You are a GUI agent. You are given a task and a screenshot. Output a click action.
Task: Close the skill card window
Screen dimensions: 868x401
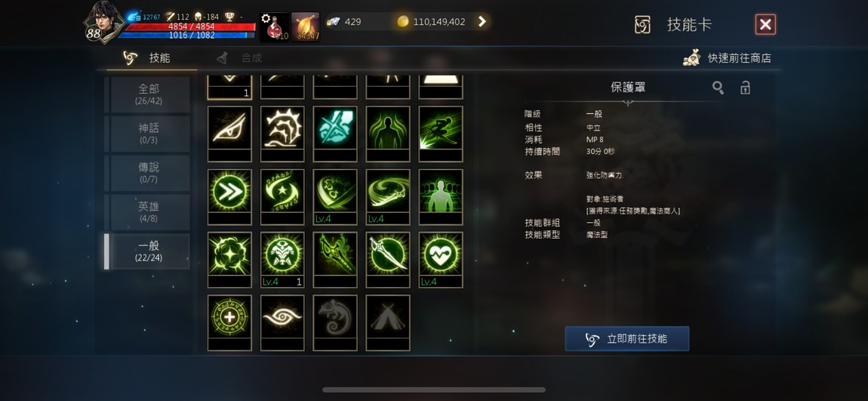click(765, 24)
